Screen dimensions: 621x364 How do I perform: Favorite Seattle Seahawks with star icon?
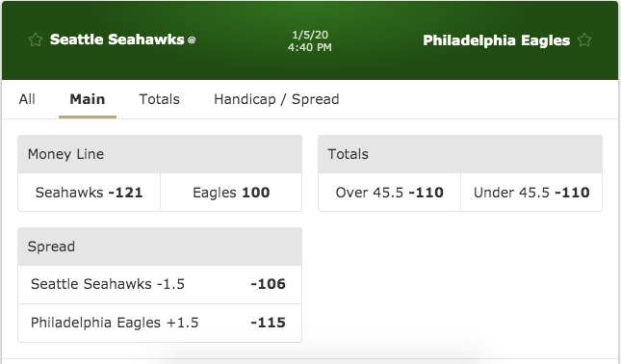tap(36, 39)
